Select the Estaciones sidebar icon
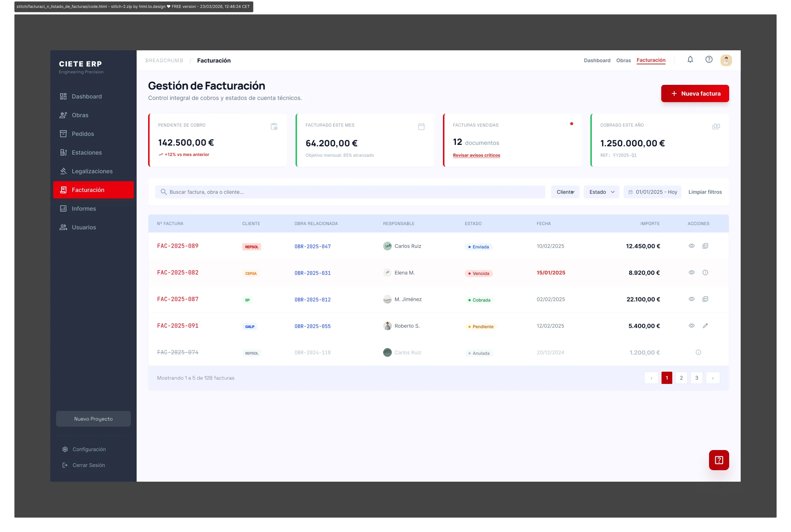Viewport: 791px width, 532px height. pos(64,152)
